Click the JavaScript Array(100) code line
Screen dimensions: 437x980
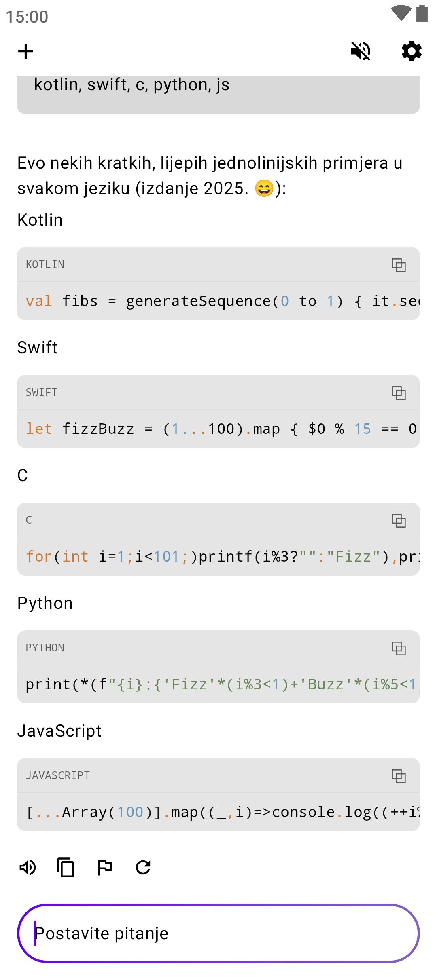coord(218,812)
